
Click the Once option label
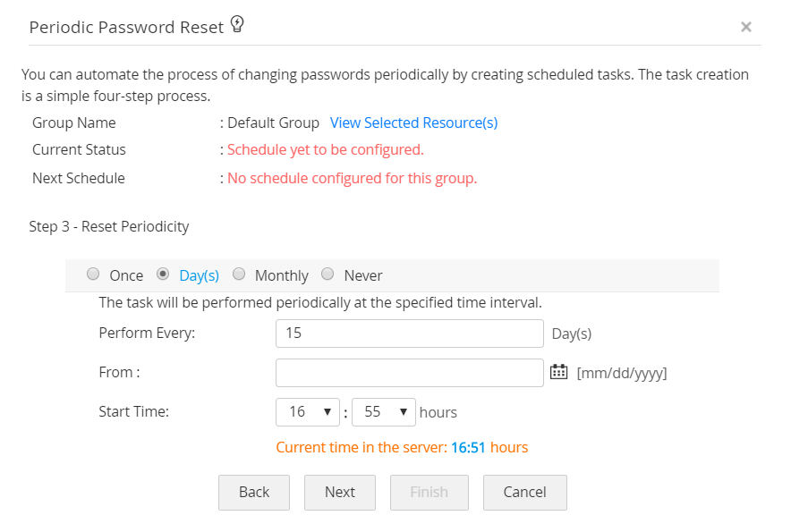(x=126, y=275)
